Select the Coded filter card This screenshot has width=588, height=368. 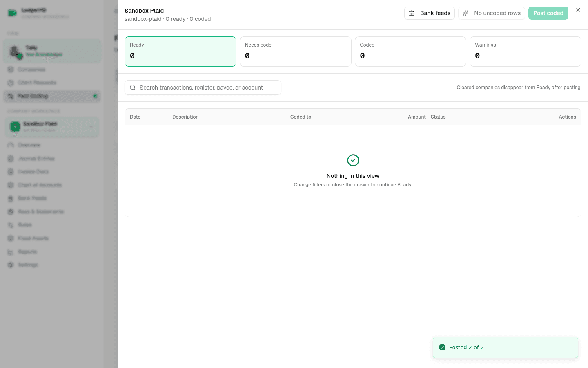410,52
